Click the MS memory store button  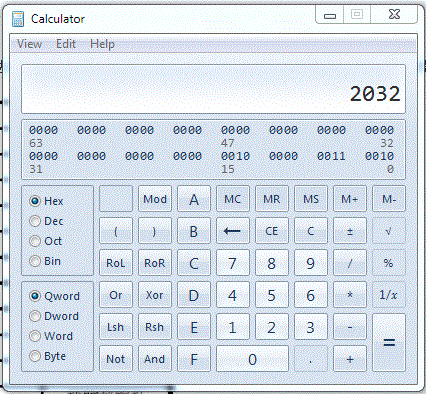(x=311, y=199)
